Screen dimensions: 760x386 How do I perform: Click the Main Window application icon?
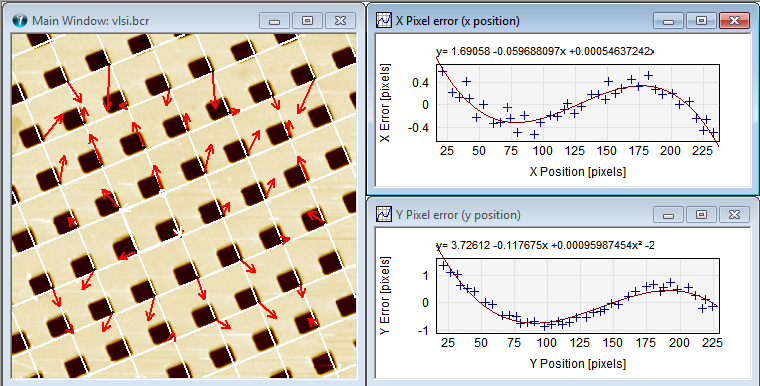[20, 20]
